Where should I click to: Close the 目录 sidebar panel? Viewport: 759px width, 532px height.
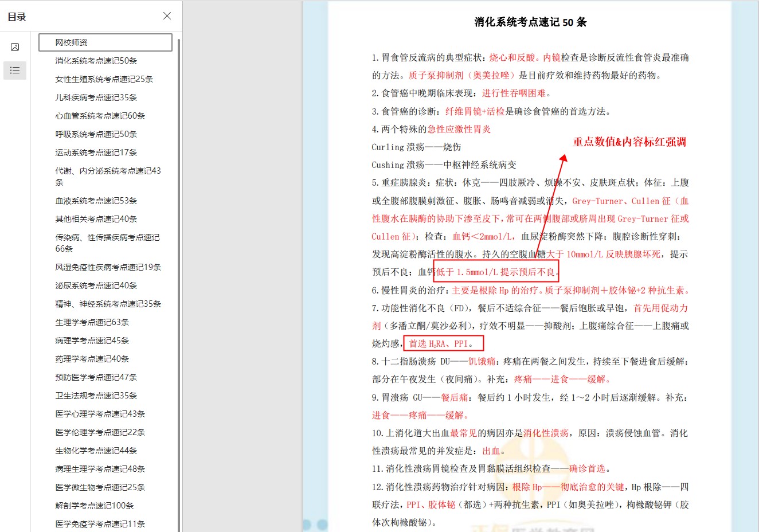click(167, 16)
